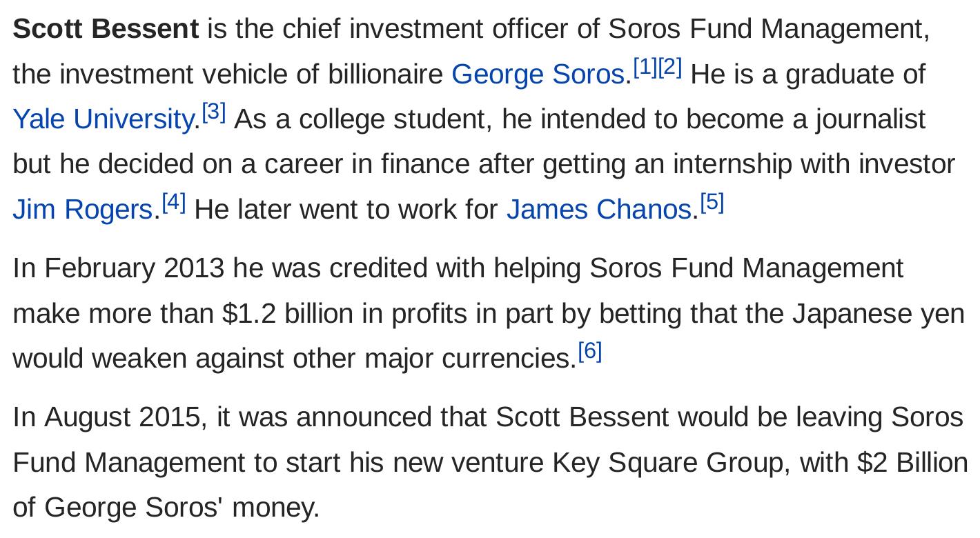Click the '$2 Billion' text
This screenshot has width=980, height=538.
912,462
